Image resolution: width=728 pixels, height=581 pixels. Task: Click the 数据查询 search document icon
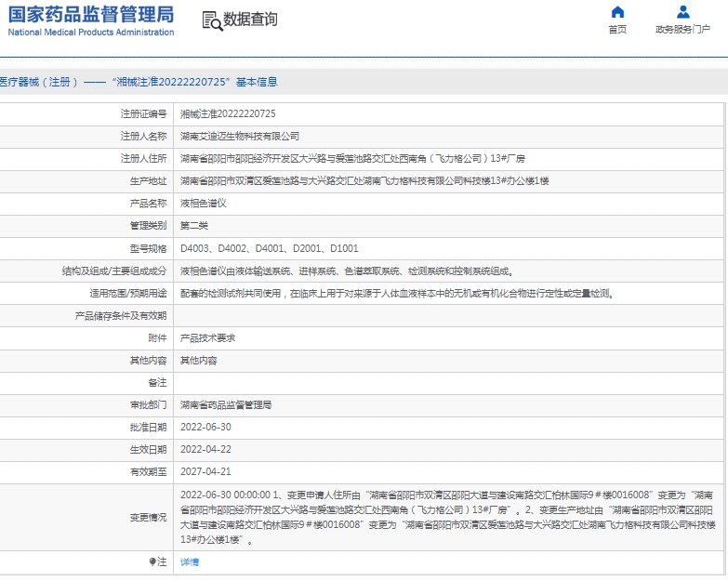pyautogui.click(x=212, y=21)
